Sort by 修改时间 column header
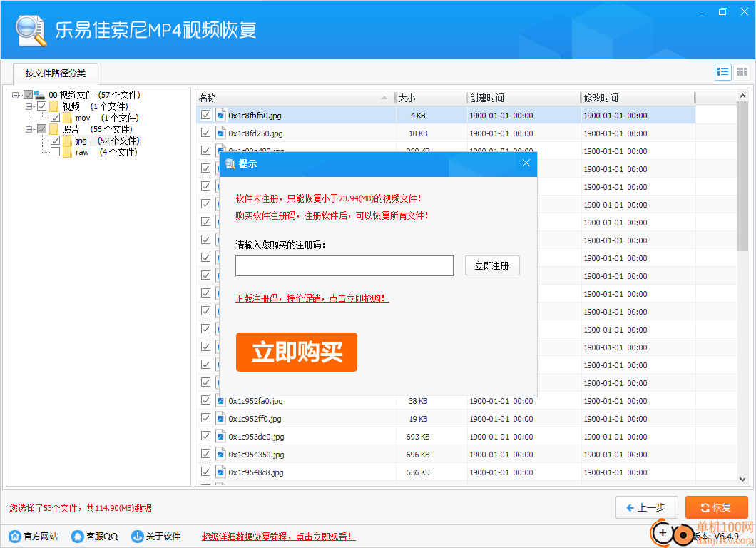756x548 pixels. 638,98
